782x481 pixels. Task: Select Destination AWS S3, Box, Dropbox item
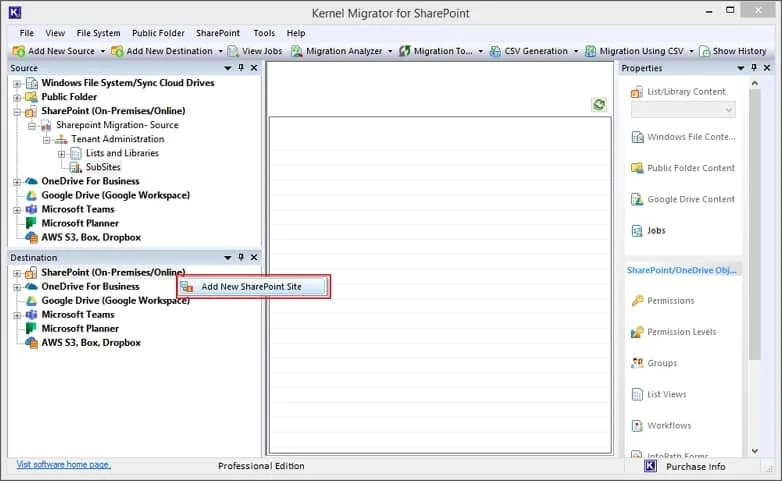(91, 342)
